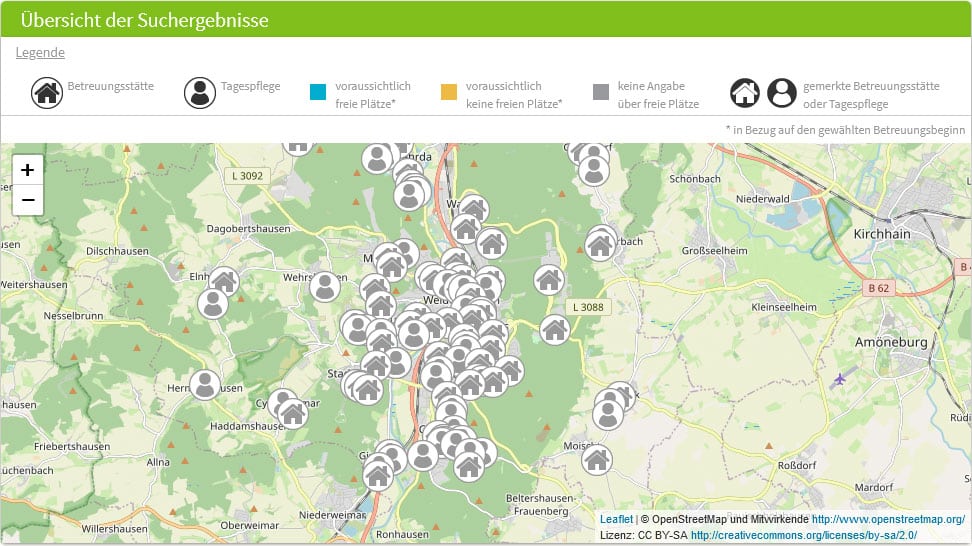Zoom out of the map

pos(28,200)
